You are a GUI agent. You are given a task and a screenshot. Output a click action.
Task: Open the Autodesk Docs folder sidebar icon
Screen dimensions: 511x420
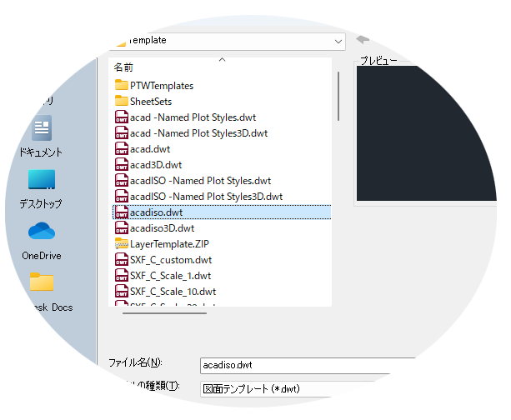pyautogui.click(x=42, y=282)
